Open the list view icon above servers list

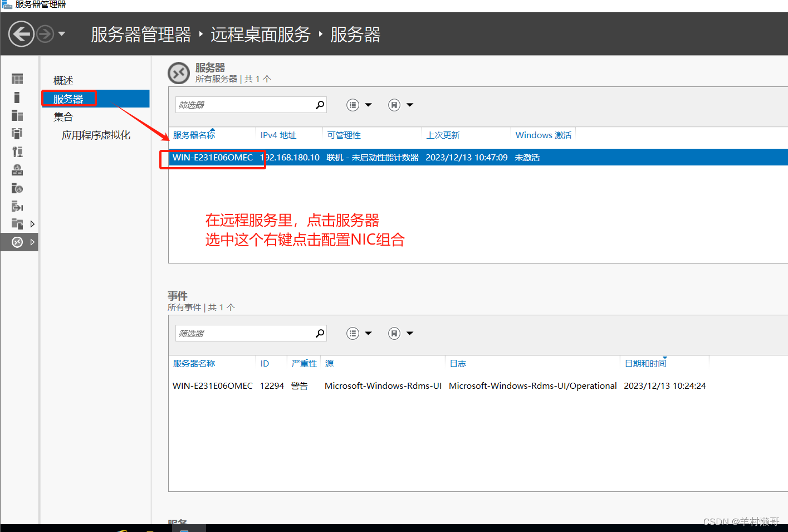click(353, 105)
